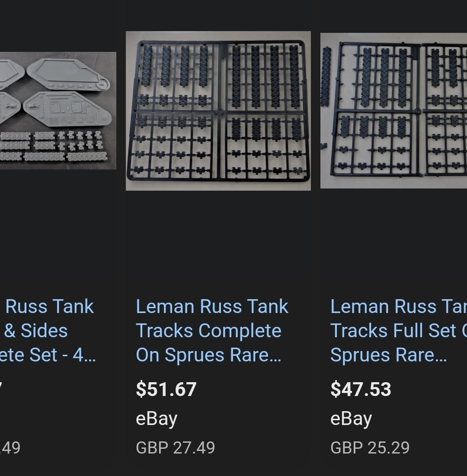The height and width of the screenshot is (476, 467).
Task: Click 'Tracks Complete' line of middle listing title
Action: (208, 331)
